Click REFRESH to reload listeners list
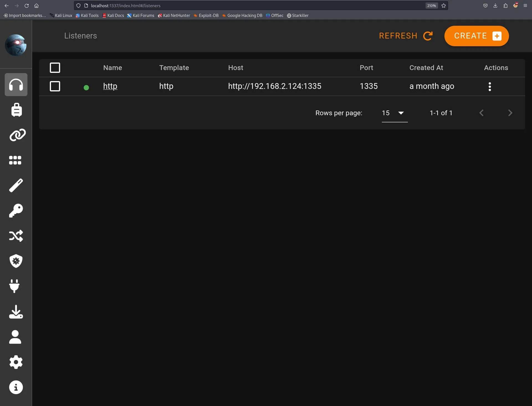The image size is (532, 406). [406, 36]
